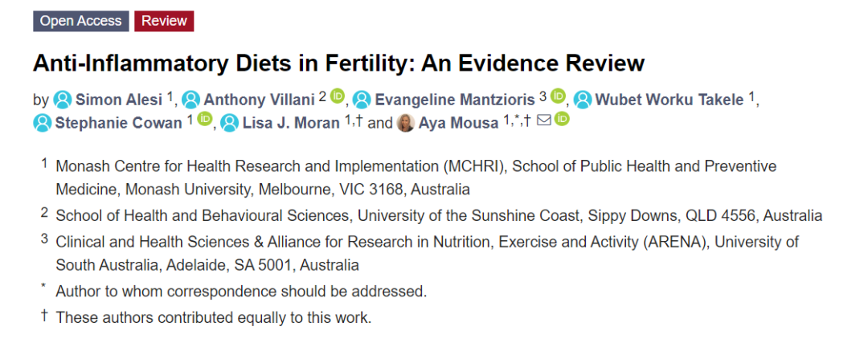Open Aya Mousa's ORCID icon
The image size is (868, 343).
(562, 121)
